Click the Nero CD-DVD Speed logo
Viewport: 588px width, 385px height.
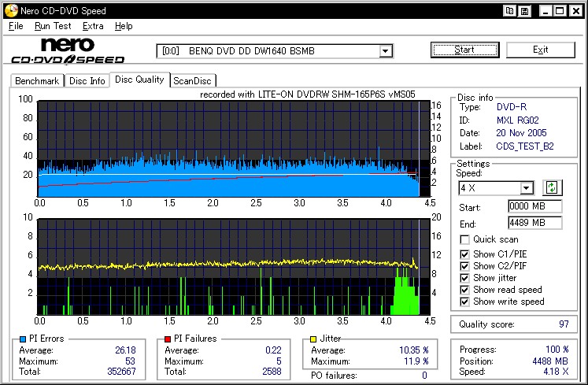(68, 50)
